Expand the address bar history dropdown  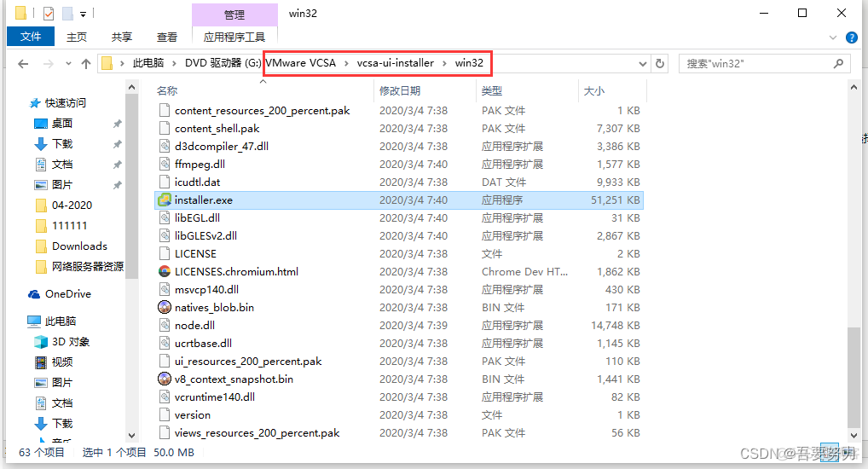[643, 64]
